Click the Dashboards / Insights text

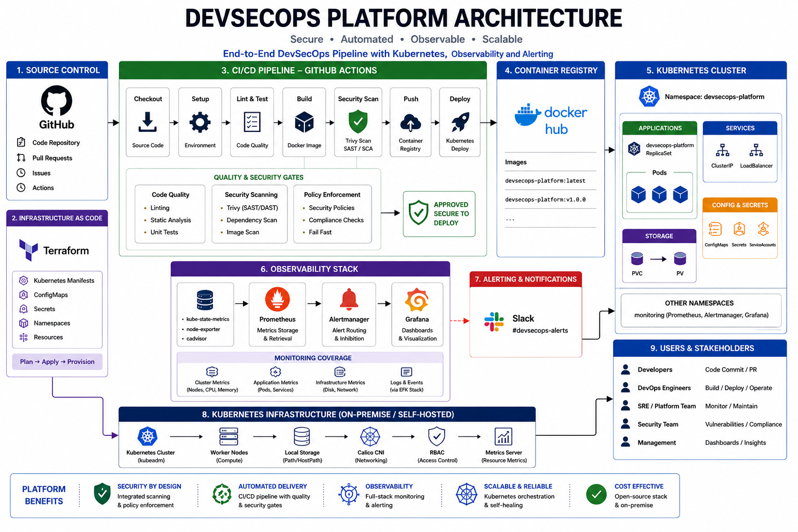(735, 443)
